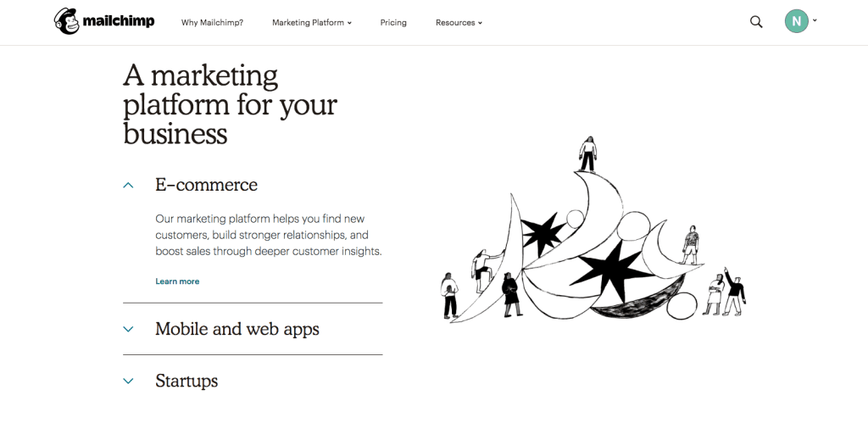This screenshot has height=423, width=868.
Task: Open the Pricing page
Action: tap(393, 23)
